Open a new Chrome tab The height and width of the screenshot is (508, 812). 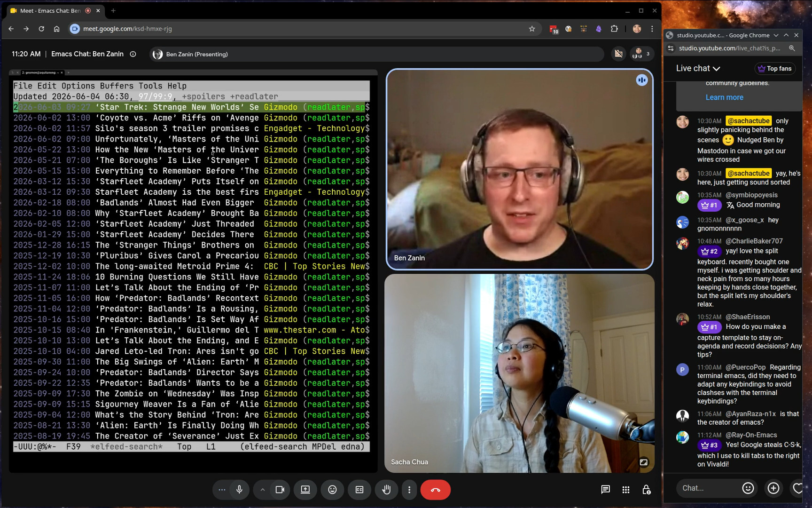coord(113,10)
